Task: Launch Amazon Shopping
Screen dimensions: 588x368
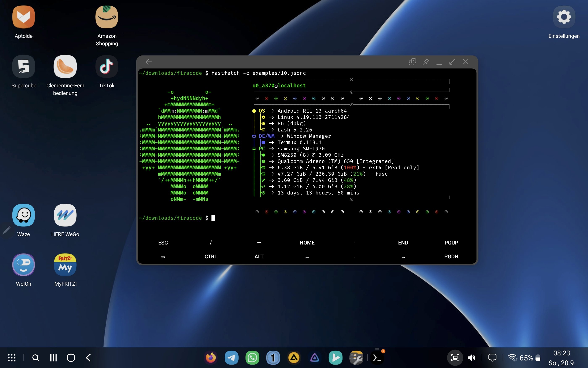Action: click(x=107, y=17)
